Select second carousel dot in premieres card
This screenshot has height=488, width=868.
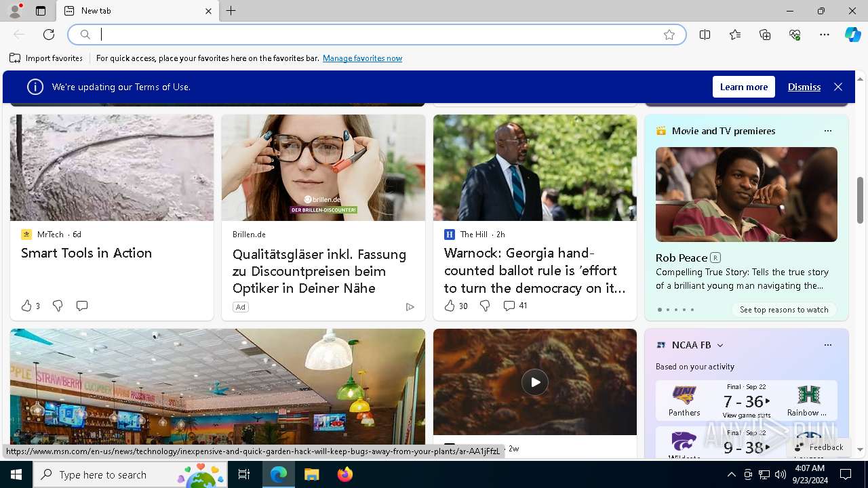coord(667,310)
